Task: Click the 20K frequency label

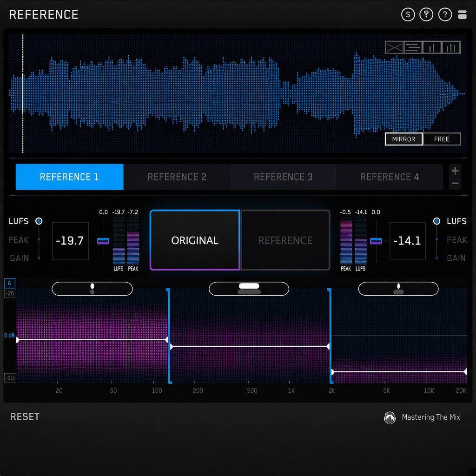Action: coord(461,390)
